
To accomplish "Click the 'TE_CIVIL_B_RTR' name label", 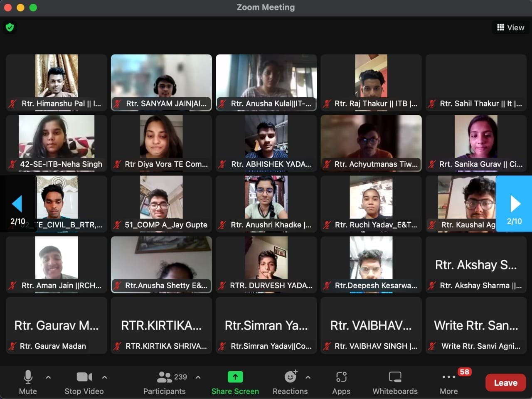I will pos(69,225).
